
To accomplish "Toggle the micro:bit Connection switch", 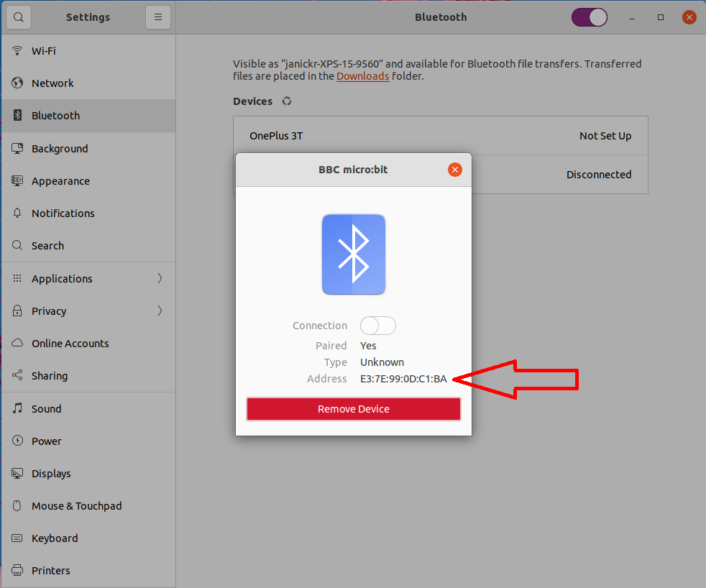I will tap(377, 326).
